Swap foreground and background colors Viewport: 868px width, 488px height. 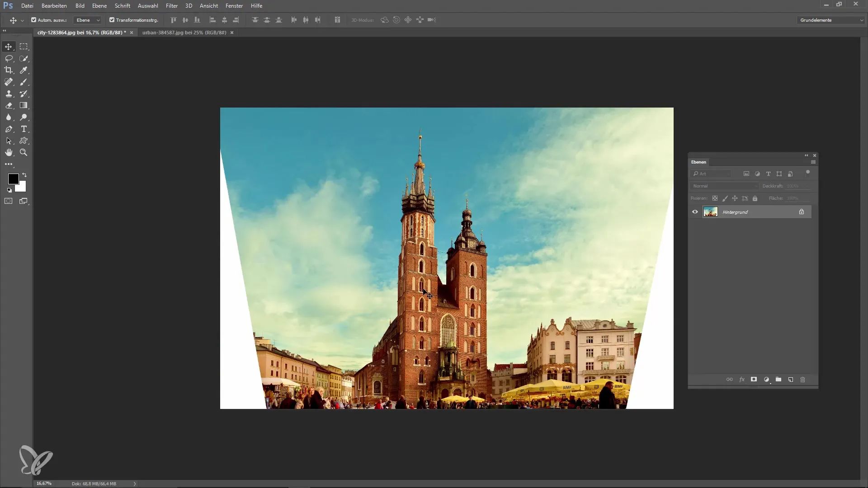pyautogui.click(x=24, y=175)
